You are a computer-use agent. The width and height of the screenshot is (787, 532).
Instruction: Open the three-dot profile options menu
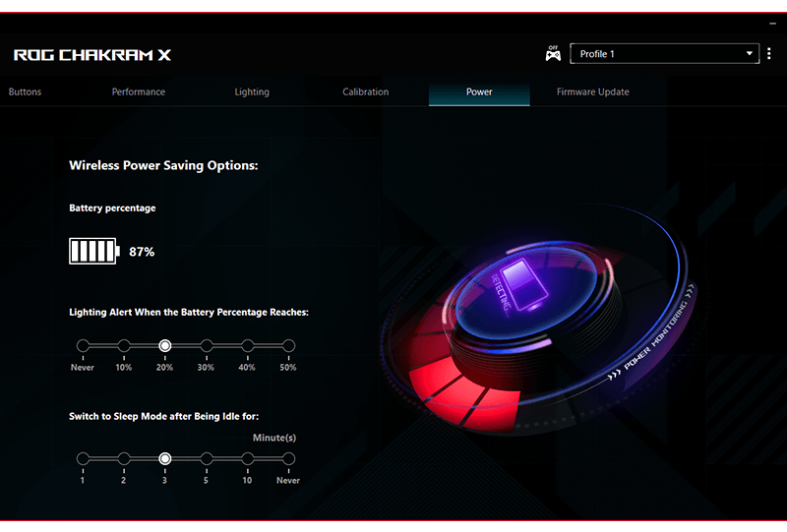pyautogui.click(x=770, y=54)
